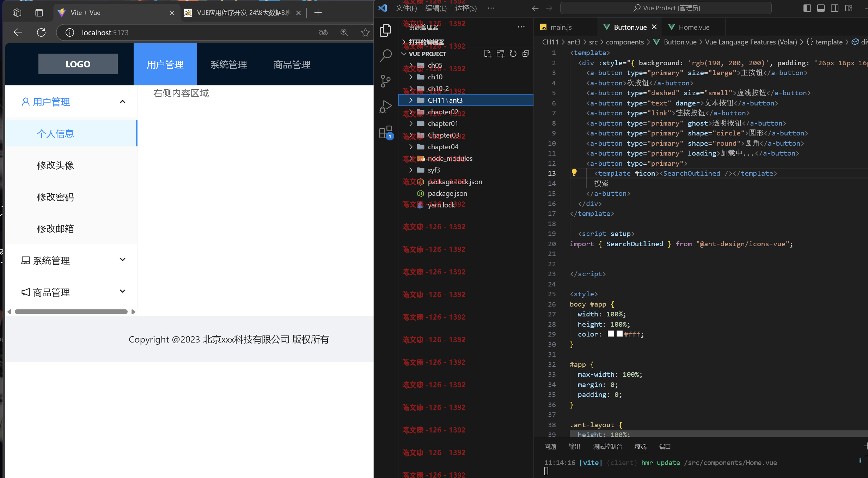The height and width of the screenshot is (478, 868).
Task: Open 修改密码 menu item
Action: [71, 197]
